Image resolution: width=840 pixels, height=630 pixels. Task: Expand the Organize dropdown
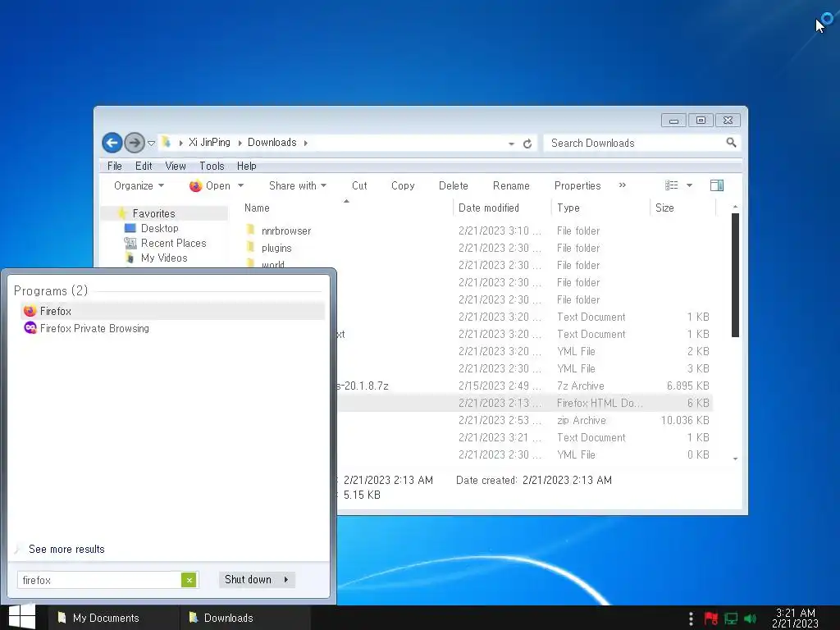tap(139, 186)
